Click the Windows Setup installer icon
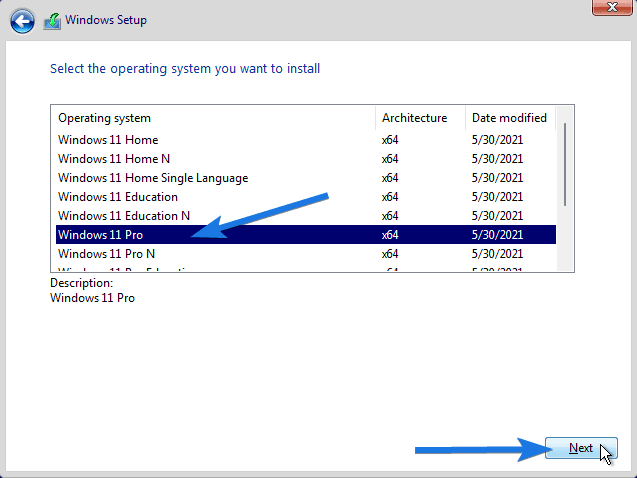Viewport: 637px width, 478px height. [x=52, y=21]
